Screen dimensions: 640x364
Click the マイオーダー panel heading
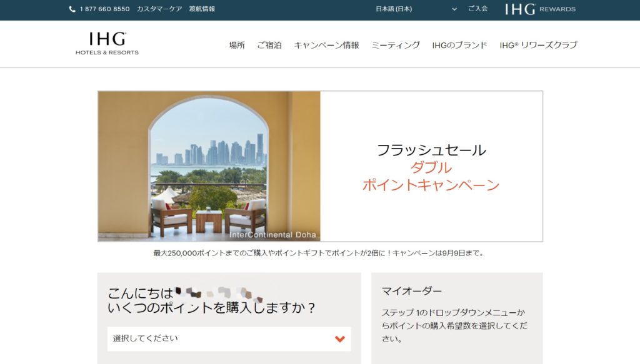[412, 291]
